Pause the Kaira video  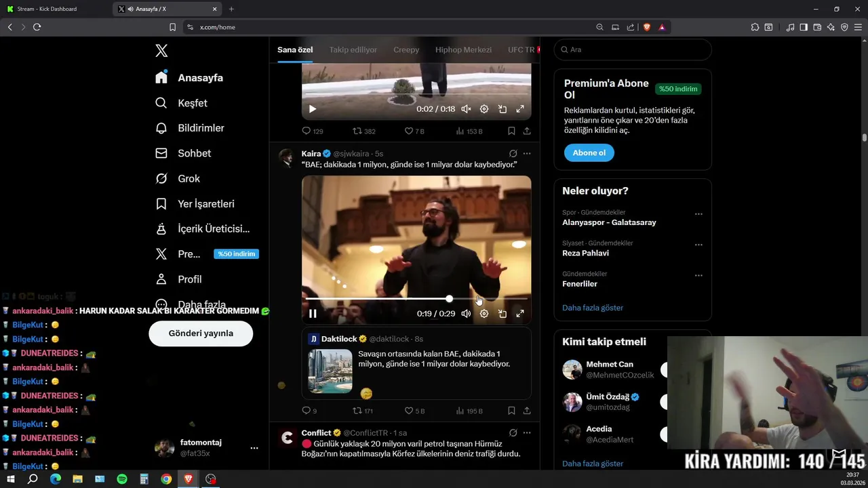pyautogui.click(x=313, y=313)
